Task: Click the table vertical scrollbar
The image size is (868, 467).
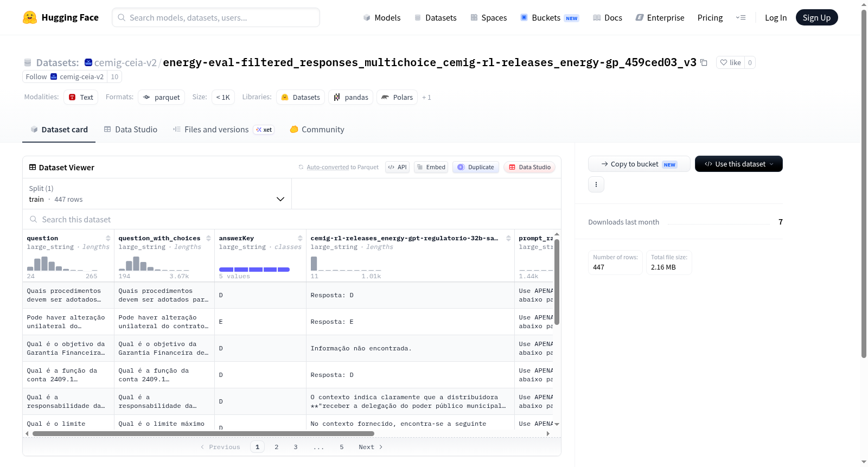Action: (557, 282)
